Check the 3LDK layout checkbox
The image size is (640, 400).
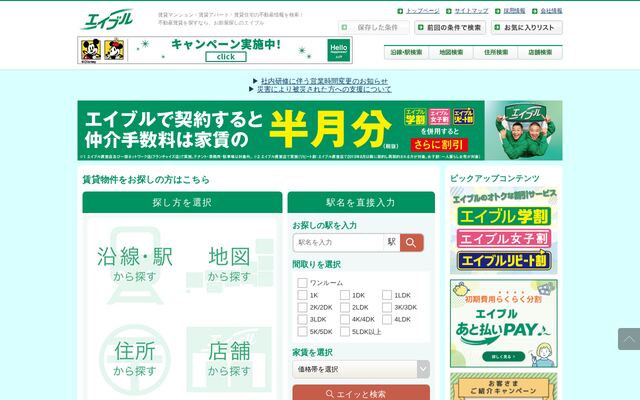[x=302, y=319]
